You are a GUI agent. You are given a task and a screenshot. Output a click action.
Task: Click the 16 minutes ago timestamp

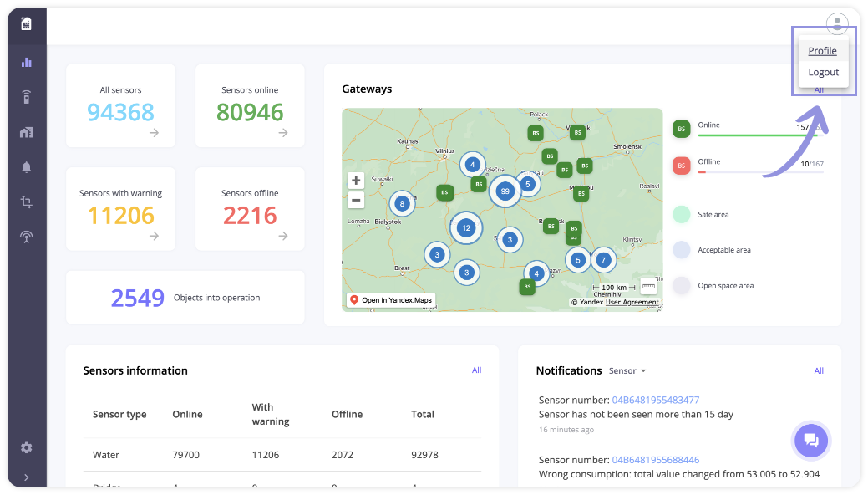[x=566, y=430]
